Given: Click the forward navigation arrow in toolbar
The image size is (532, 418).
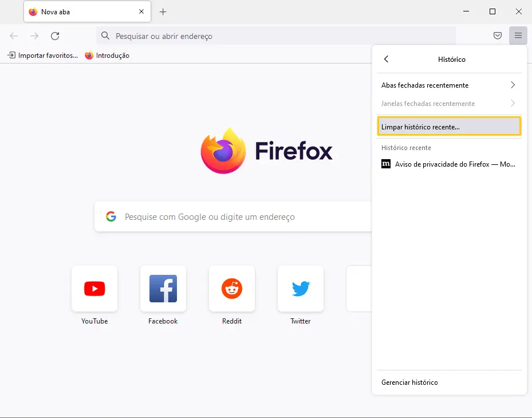Looking at the screenshot, I should point(34,36).
